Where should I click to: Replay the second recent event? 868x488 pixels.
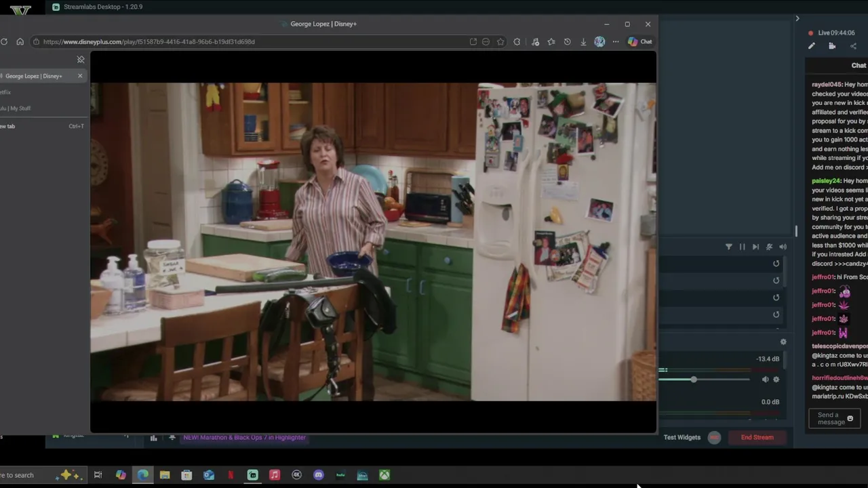(x=776, y=281)
